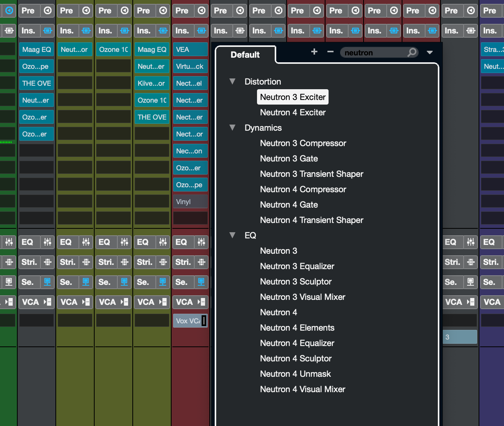The height and width of the screenshot is (426, 504).
Task: Click the EQ sliders icon on the Neut...or channel
Action: tap(86, 242)
